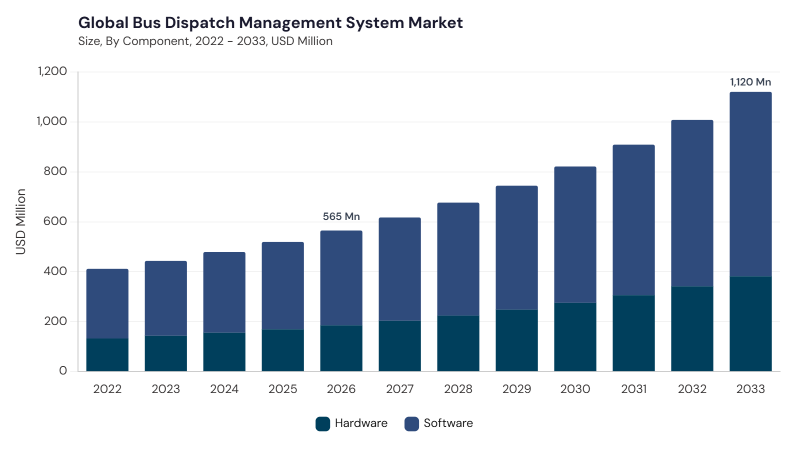This screenshot has height=450, width=800.
Task: Select the 2033 Hardware bar segment
Action: click(751, 324)
